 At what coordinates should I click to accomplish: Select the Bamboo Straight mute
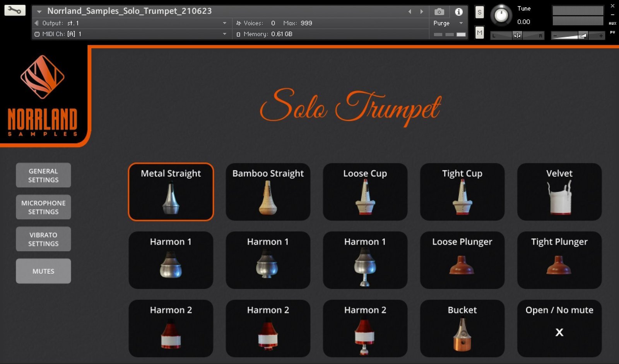tap(268, 192)
